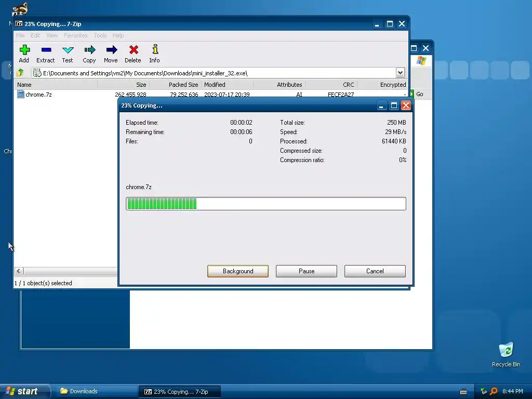Click the Copy toolbar icon

pos(89,50)
